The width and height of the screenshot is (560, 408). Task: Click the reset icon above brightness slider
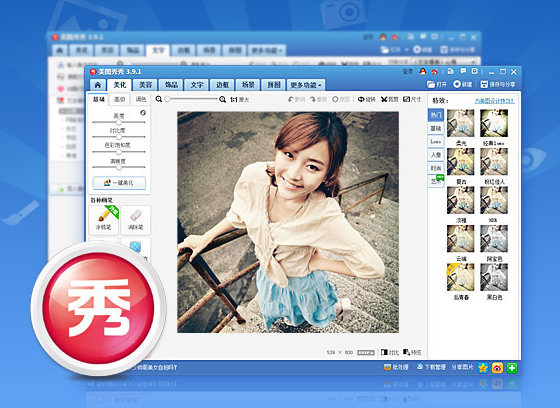(x=143, y=113)
